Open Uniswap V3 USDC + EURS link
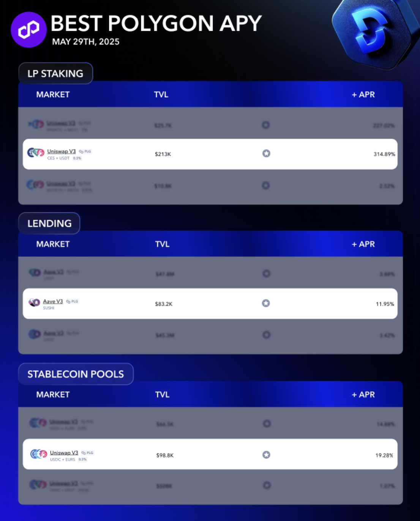420x521 pixels. (64, 453)
